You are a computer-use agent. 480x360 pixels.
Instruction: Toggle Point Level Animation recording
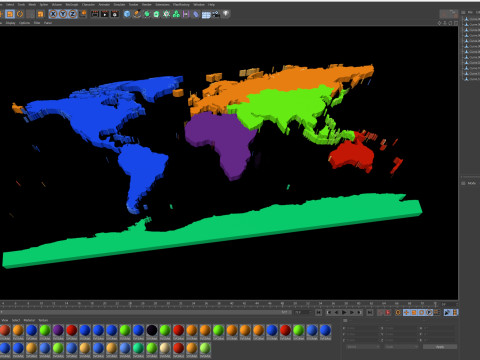pos(436,312)
